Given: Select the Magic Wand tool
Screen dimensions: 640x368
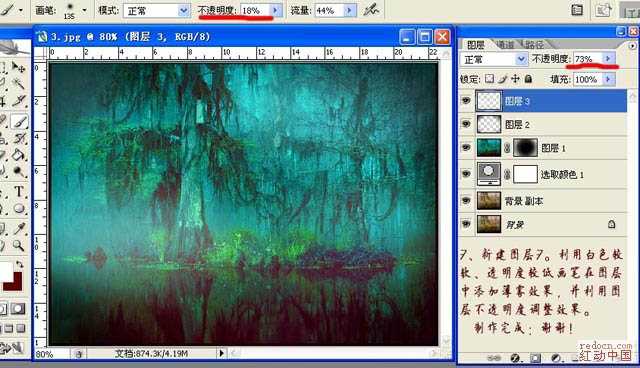Looking at the screenshot, I should coord(18,84).
